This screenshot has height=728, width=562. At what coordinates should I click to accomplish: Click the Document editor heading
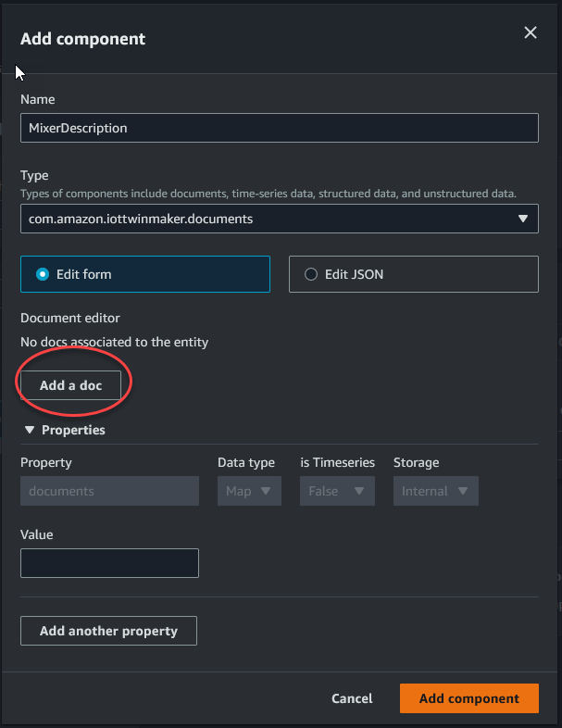[x=70, y=318]
